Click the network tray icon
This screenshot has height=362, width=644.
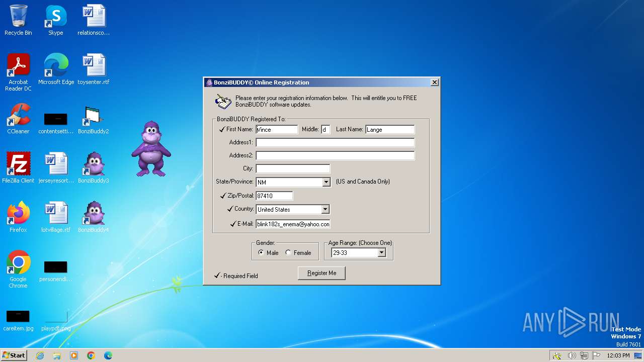pyautogui.click(x=584, y=355)
